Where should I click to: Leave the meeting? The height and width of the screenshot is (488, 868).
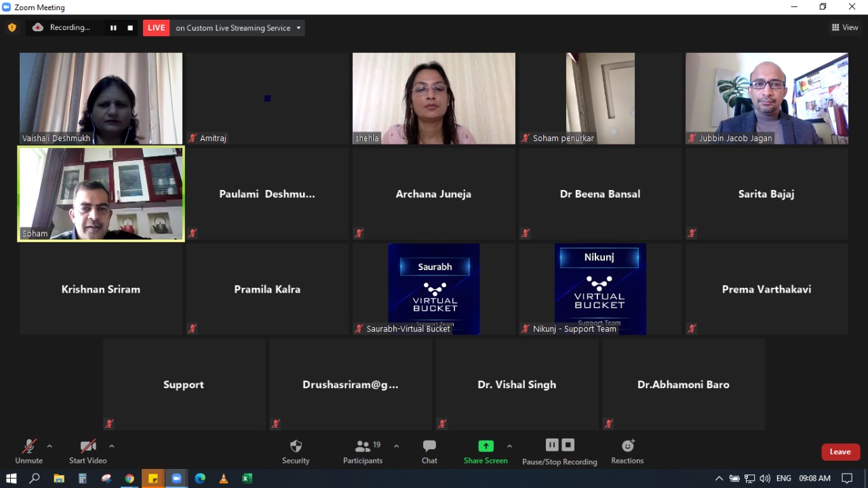(840, 452)
